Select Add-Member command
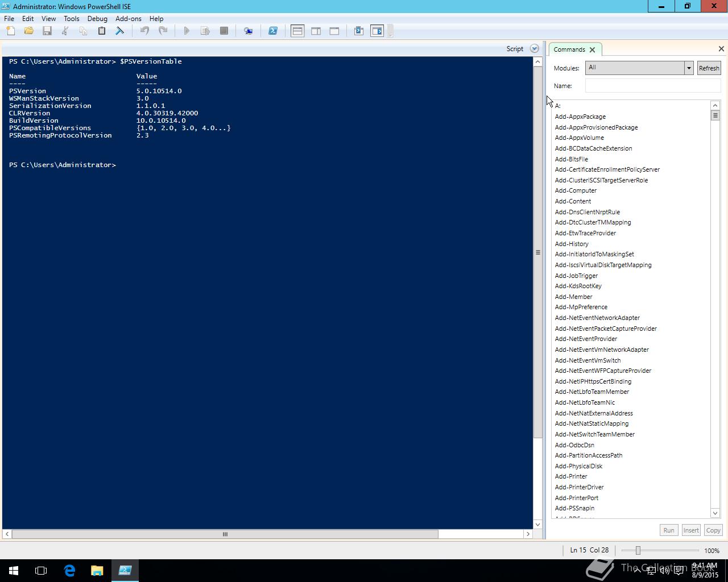728x582 pixels. click(573, 297)
